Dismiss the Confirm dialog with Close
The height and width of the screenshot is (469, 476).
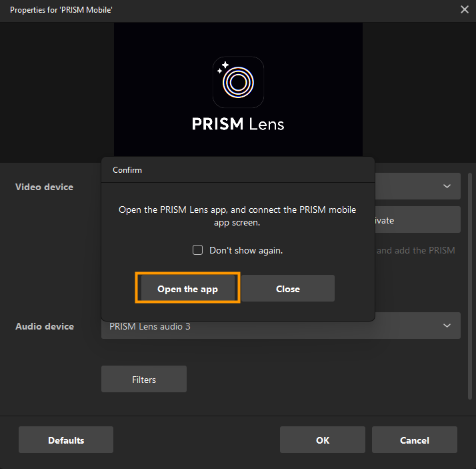pos(287,289)
